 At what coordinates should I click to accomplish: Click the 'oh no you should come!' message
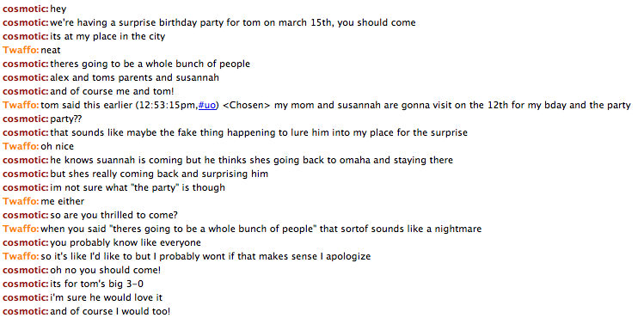105,270
